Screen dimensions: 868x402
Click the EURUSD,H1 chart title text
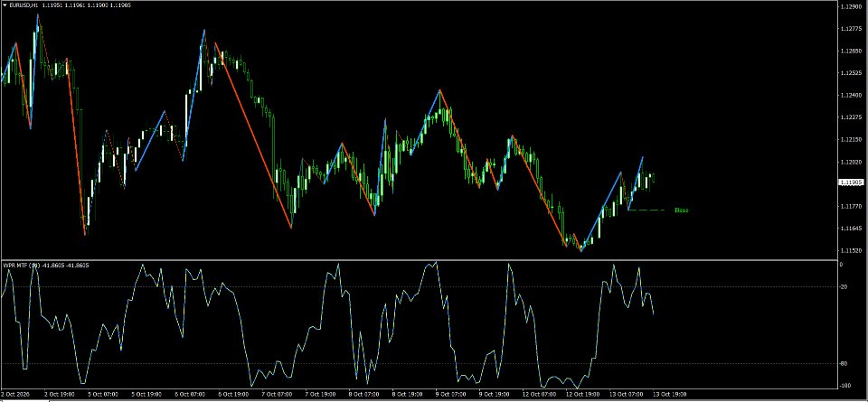tap(22, 5)
